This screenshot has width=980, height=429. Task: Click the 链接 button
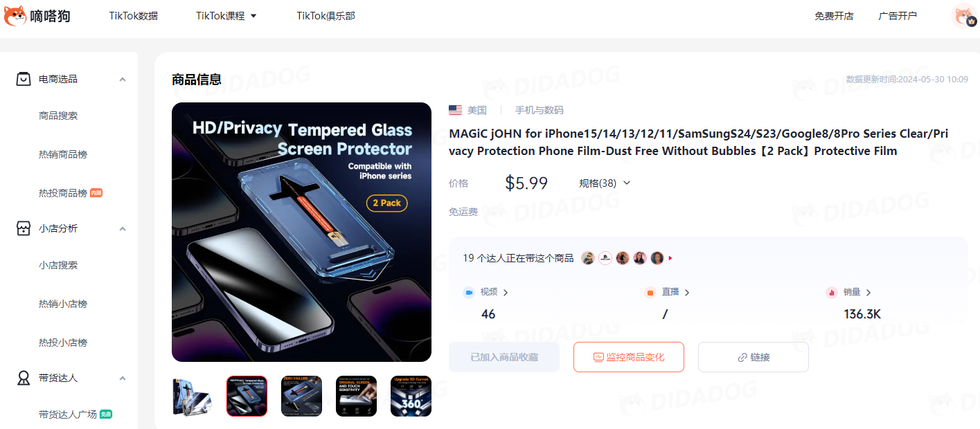(x=754, y=357)
